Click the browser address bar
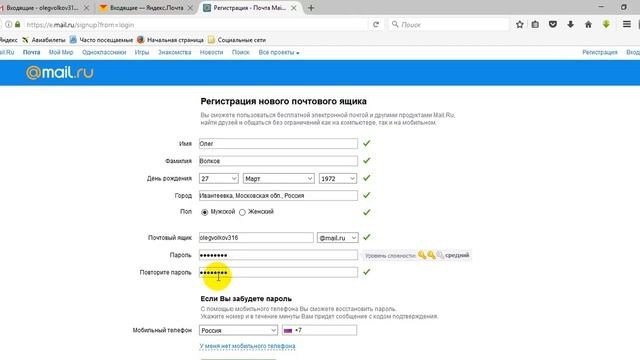This screenshot has height=360, width=640. click(x=196, y=24)
